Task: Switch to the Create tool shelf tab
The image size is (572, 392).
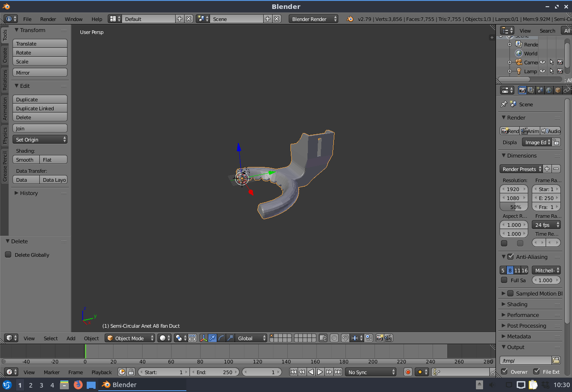Action: tap(5, 55)
